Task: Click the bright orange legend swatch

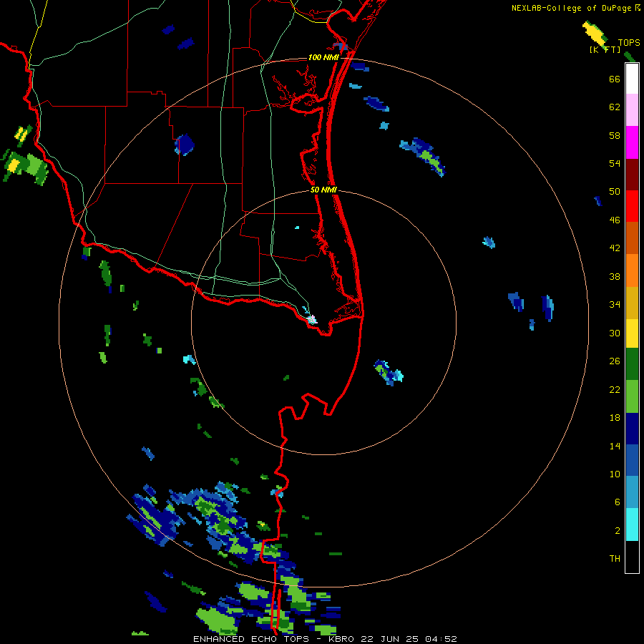Action: click(x=632, y=270)
